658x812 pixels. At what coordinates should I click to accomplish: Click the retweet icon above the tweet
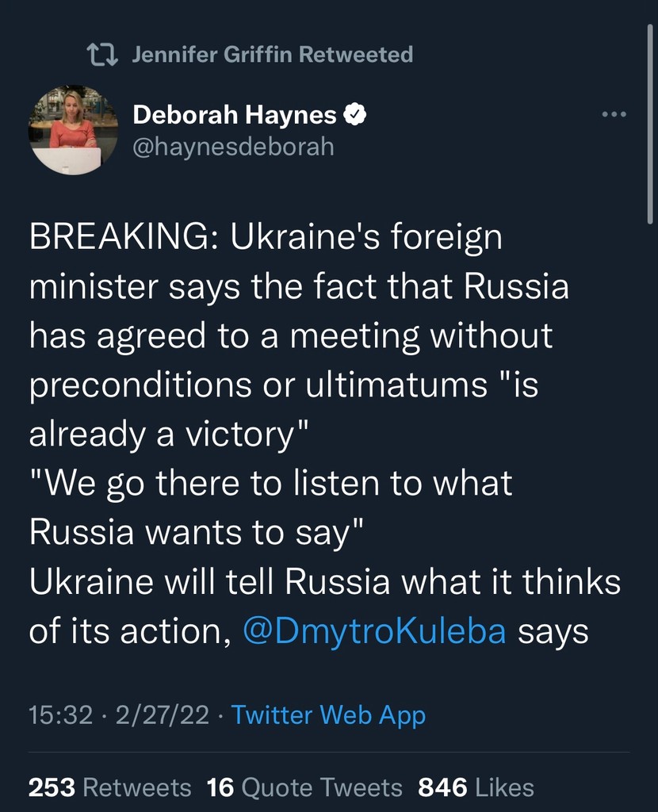pyautogui.click(x=102, y=55)
